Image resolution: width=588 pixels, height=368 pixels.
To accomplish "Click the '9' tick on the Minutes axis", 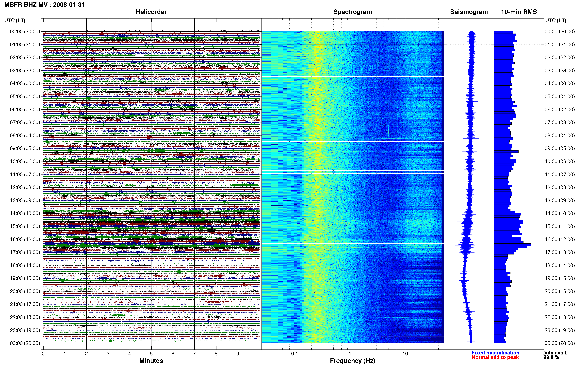I will click(x=238, y=354).
